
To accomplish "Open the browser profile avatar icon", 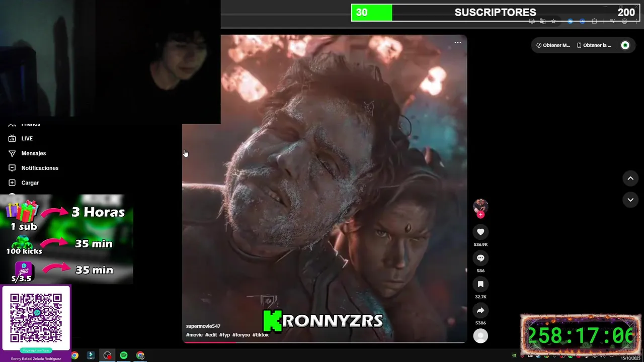I will pyautogui.click(x=624, y=21).
